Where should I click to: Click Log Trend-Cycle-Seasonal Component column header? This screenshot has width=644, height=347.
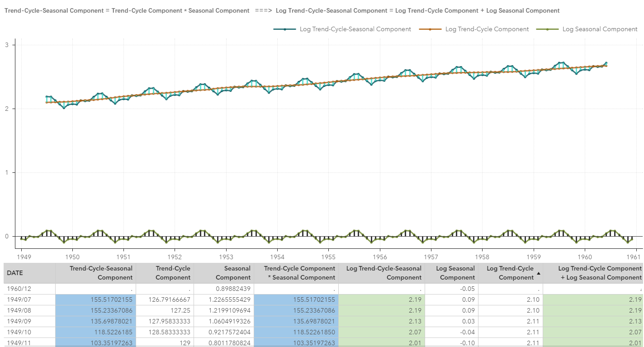(x=382, y=273)
